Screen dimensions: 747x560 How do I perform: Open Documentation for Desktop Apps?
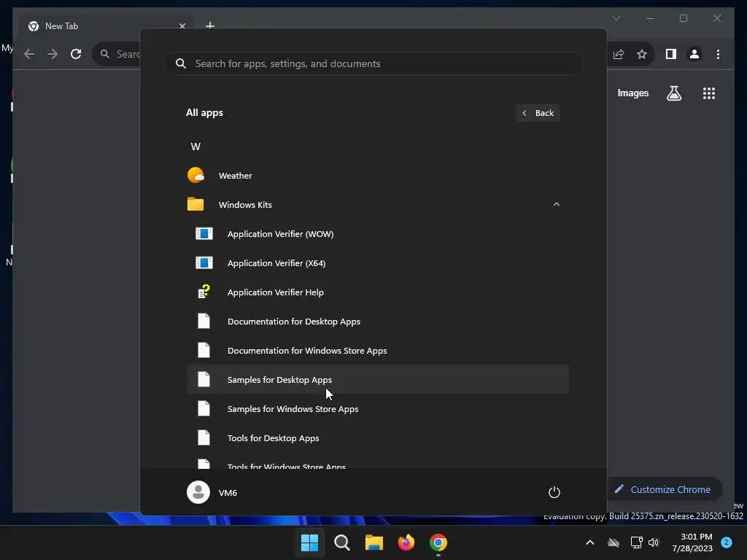pos(377,322)
